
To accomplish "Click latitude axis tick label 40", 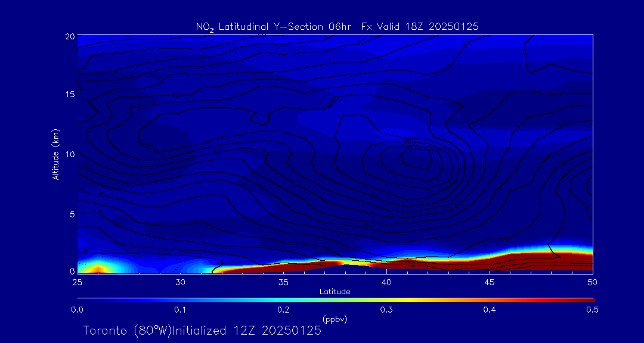I will (x=386, y=282).
